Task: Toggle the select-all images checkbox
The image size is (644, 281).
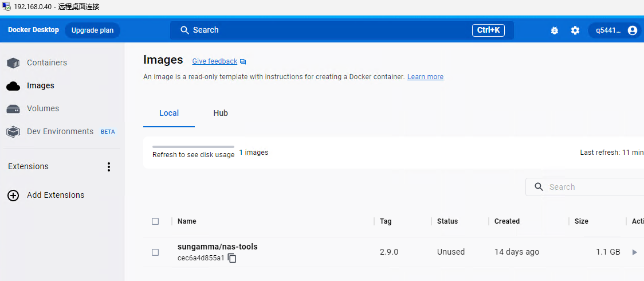Action: (155, 221)
